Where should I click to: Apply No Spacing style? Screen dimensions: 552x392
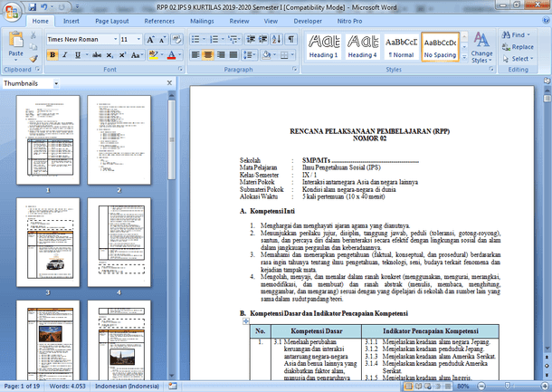coord(440,47)
